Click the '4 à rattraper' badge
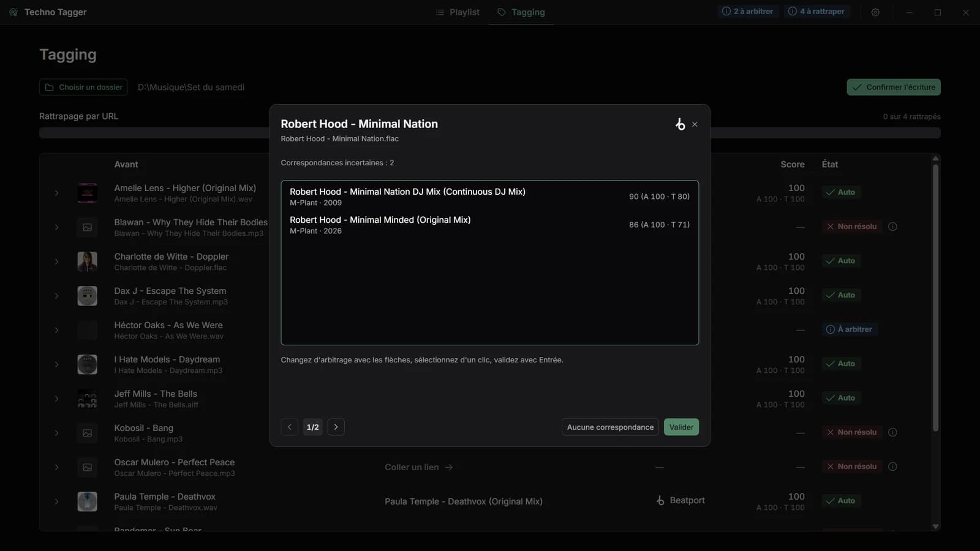The width and height of the screenshot is (980, 551). click(x=816, y=11)
